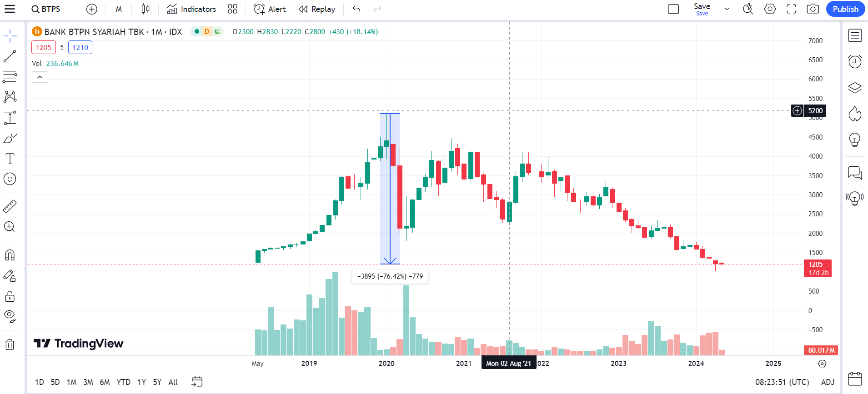This screenshot has height=394, width=868.
Task: Create an Alert
Action: point(270,9)
